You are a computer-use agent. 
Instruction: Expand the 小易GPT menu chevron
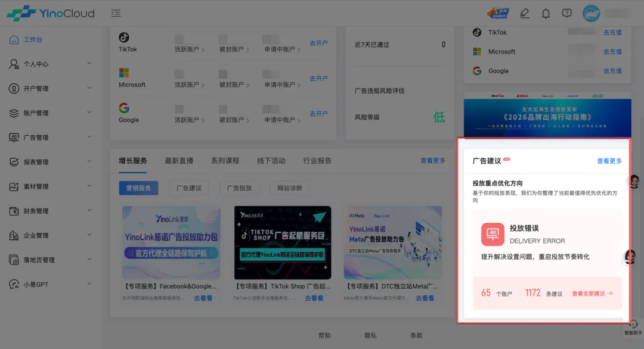point(89,284)
